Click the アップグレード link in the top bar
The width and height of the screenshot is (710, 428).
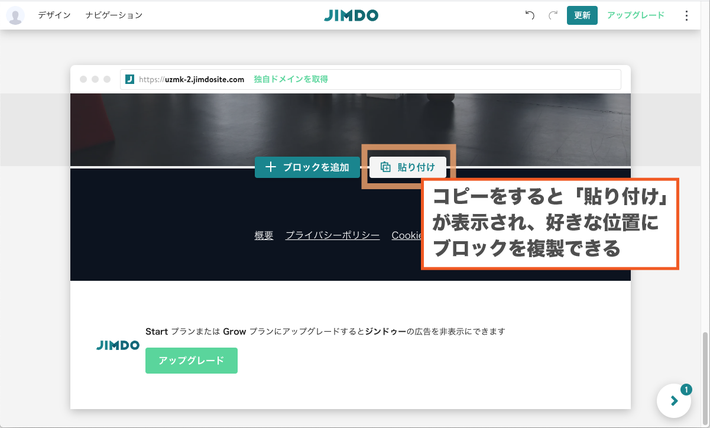(636, 15)
